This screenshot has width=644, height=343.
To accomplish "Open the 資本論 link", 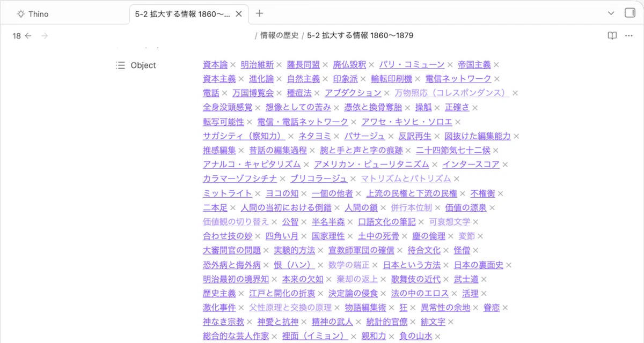I will (215, 65).
